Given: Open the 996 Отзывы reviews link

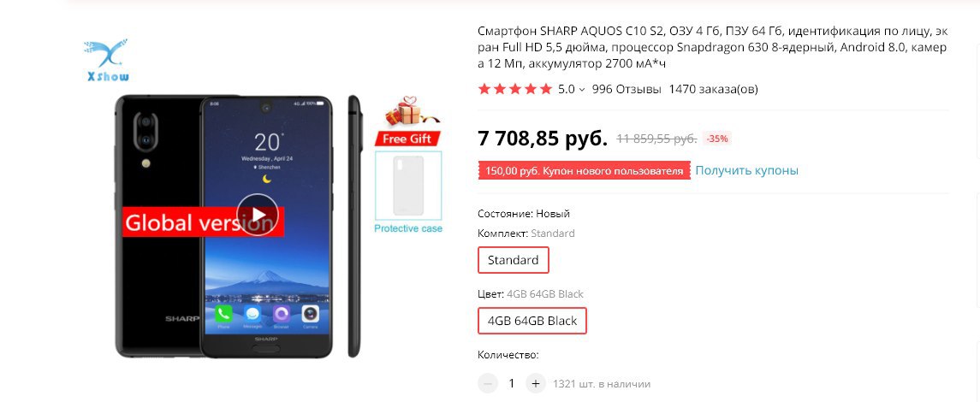Looking at the screenshot, I should tap(627, 89).
